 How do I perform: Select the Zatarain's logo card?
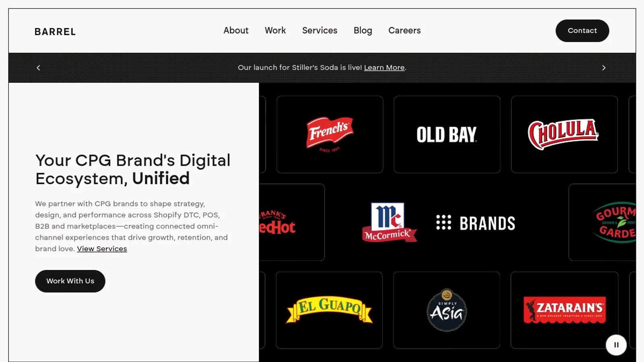click(x=564, y=310)
